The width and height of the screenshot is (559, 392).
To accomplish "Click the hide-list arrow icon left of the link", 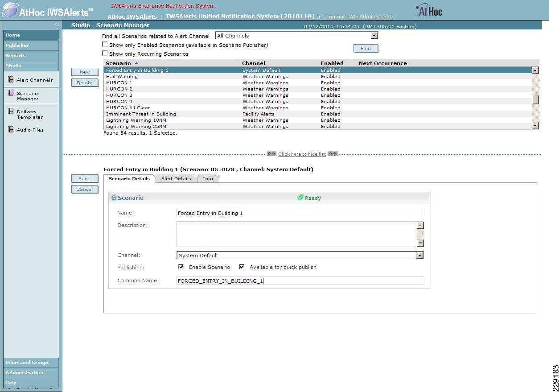I will click(x=271, y=154).
